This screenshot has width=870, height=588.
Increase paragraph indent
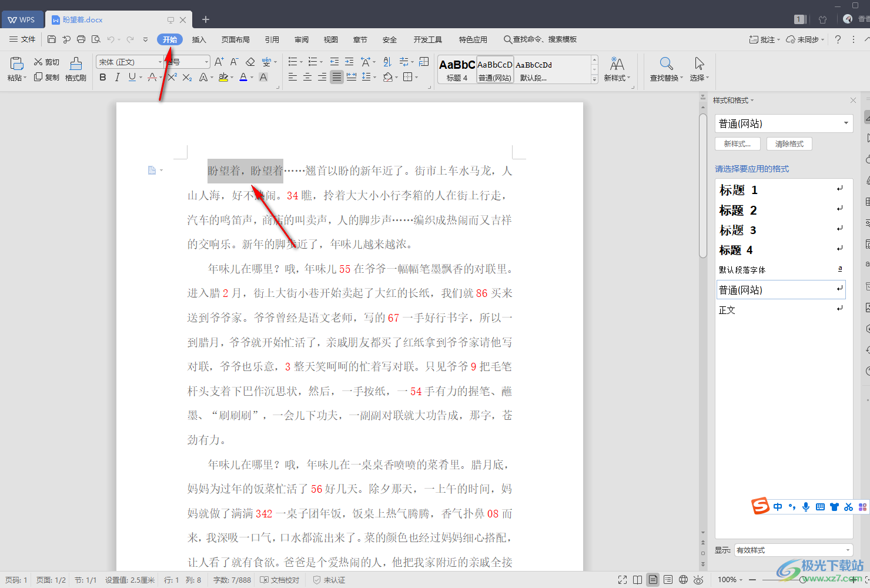349,62
